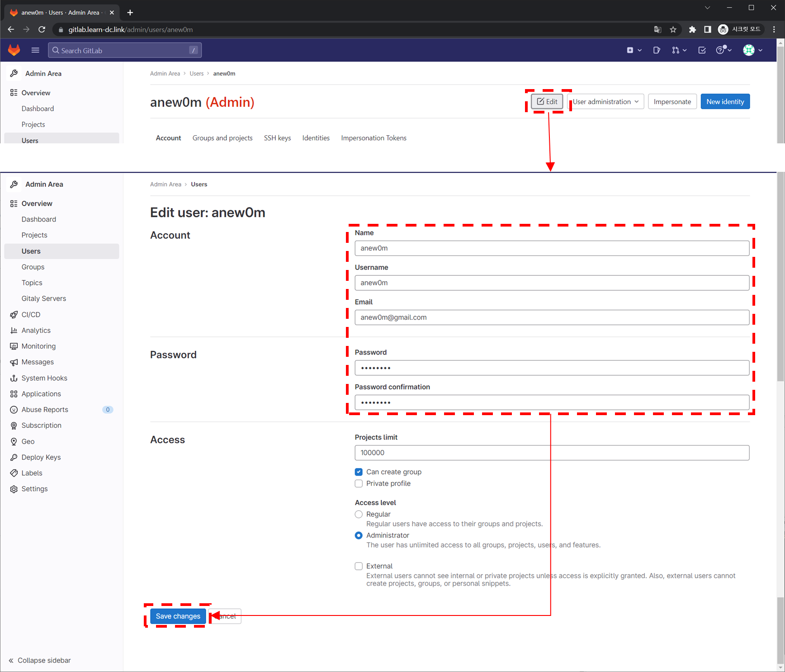Expand the merge requests dropdown
The height and width of the screenshot is (672, 785).
click(x=679, y=50)
